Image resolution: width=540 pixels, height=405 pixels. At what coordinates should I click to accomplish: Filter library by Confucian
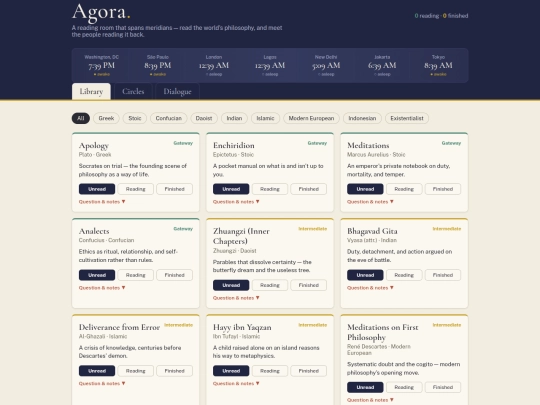pos(168,118)
